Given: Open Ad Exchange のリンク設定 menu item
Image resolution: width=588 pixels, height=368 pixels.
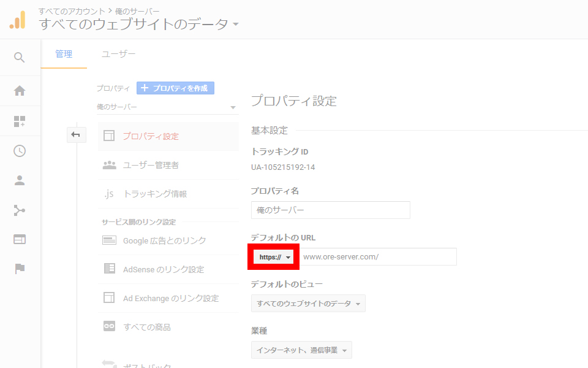Looking at the screenshot, I should (168, 298).
